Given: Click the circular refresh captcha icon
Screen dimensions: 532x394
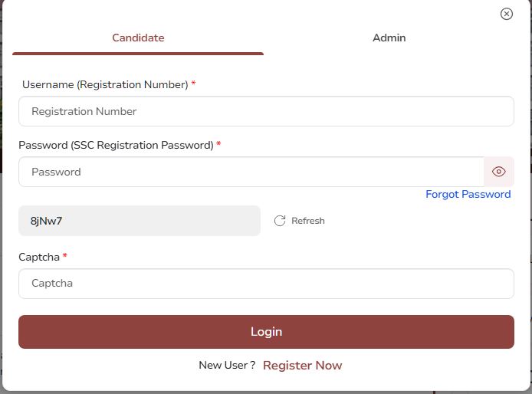Looking at the screenshot, I should point(280,221).
